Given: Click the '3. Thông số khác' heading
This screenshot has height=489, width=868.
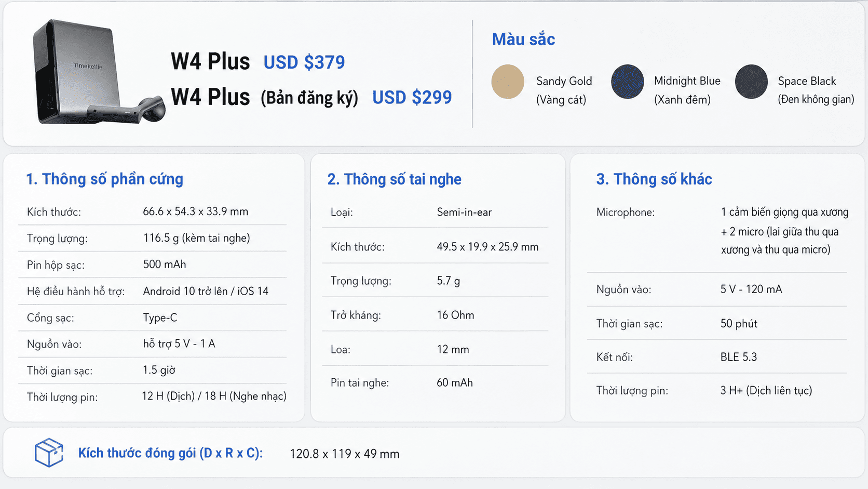Looking at the screenshot, I should (x=654, y=179).
